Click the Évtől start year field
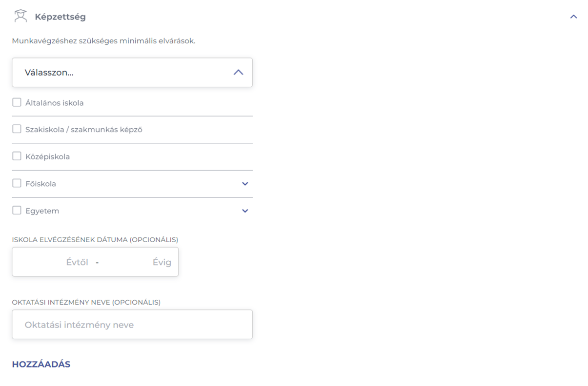Viewport: 588px width, 386px height. point(54,262)
